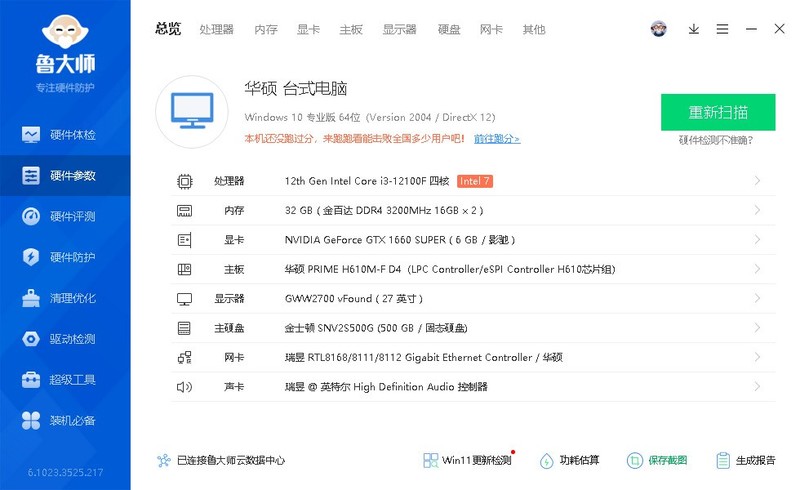Viewport: 800px width, 490px height.
Task: Click NVIDIA GeForce GTX 1660 SUPER text
Action: click(x=365, y=240)
